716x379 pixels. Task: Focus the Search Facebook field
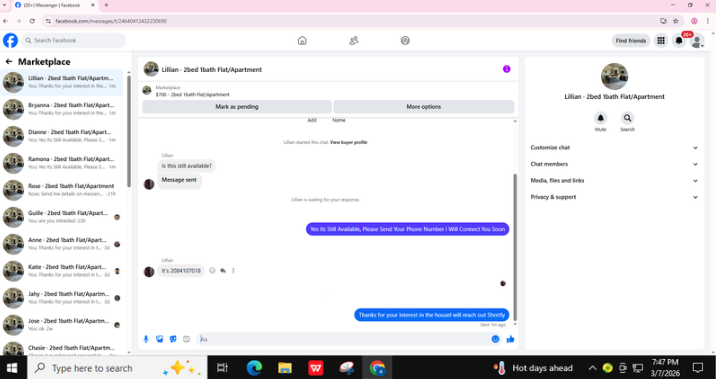tap(73, 41)
